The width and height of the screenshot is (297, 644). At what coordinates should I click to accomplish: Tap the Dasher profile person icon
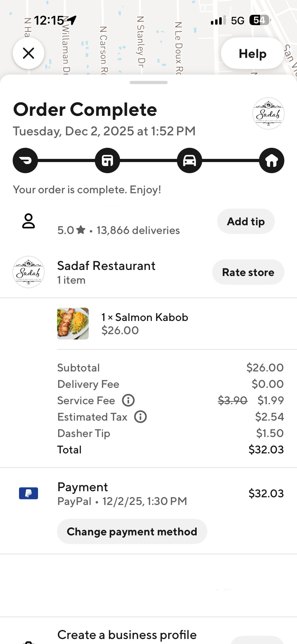pyautogui.click(x=29, y=221)
